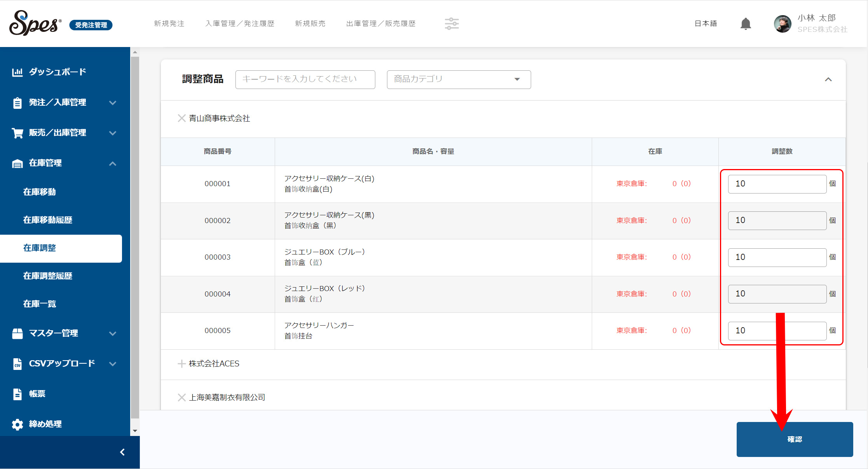868x469 pixels.
Task: Collapse the sidebar with the left arrow
Action: [x=122, y=452]
